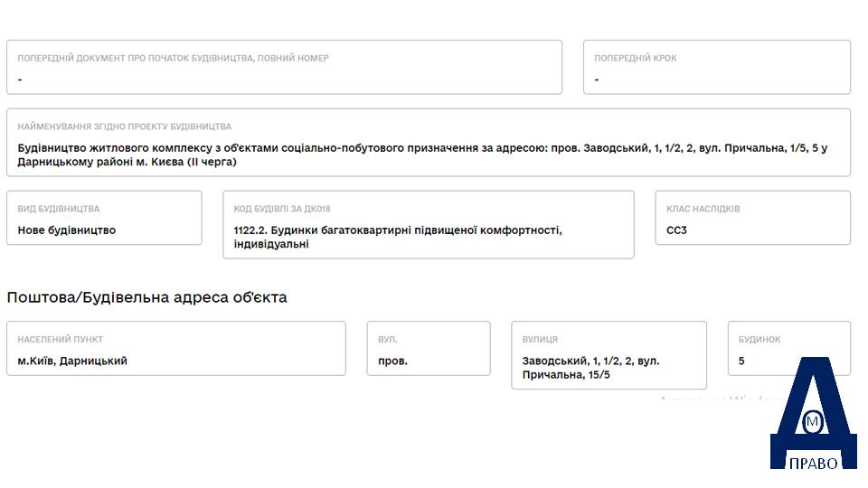Click the label 'ПОПЕРЕДНІЙ КРОК'
Viewport: 868px width, 488px height.
(x=636, y=58)
